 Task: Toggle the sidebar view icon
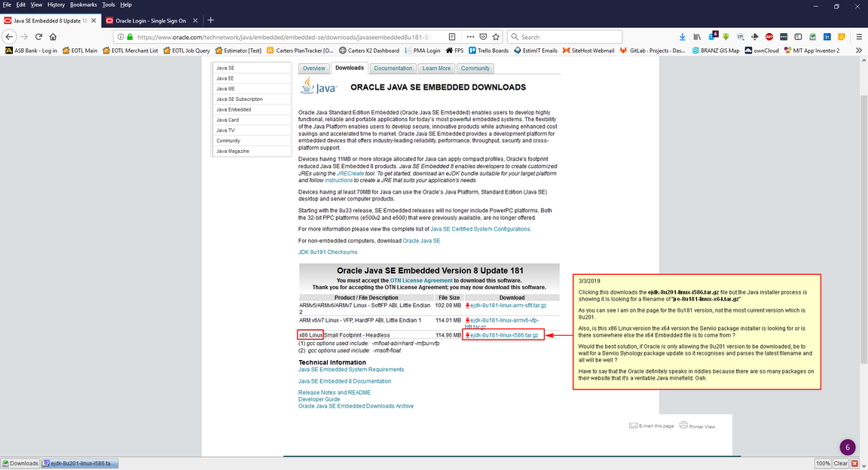tap(798, 36)
